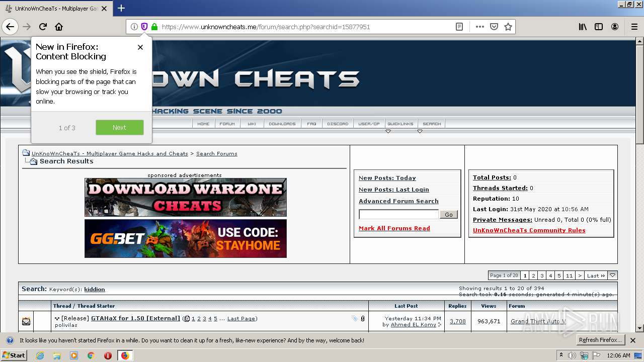The image size is (644, 362).
Task: Open New Posts: Today link
Action: 387,178
